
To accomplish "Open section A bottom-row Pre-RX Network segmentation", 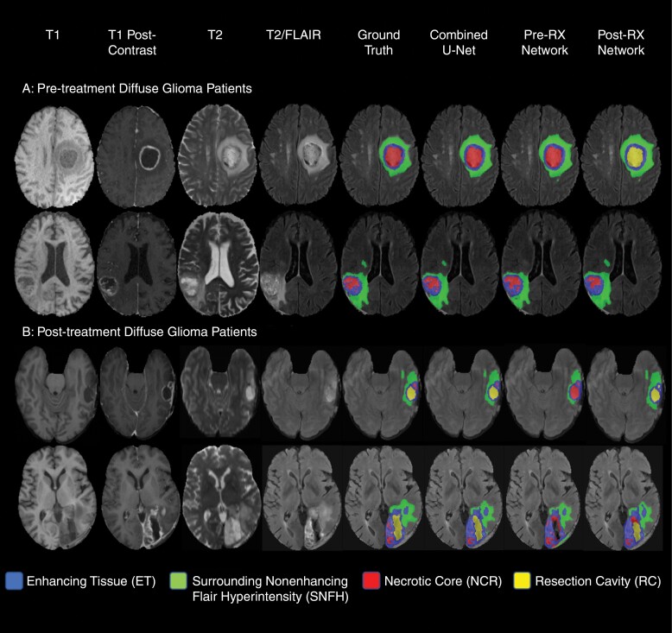I will [x=541, y=263].
